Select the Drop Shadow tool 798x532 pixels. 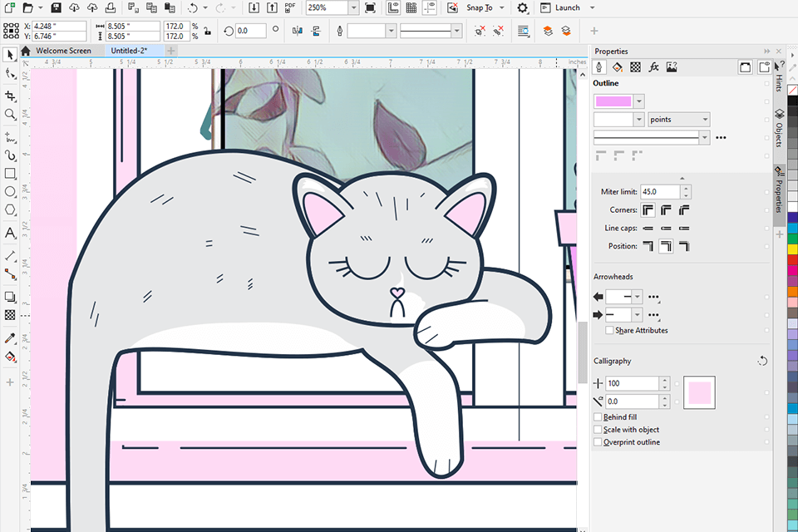click(x=10, y=297)
